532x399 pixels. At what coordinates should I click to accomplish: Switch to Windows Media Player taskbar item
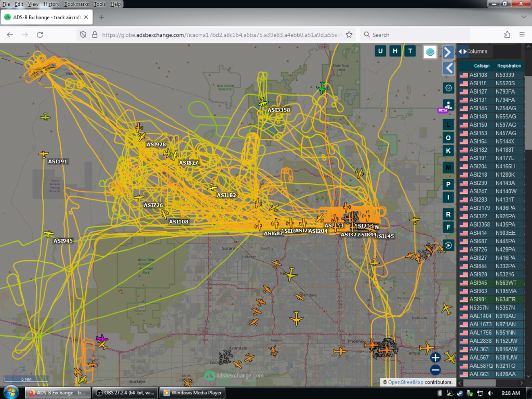point(192,393)
